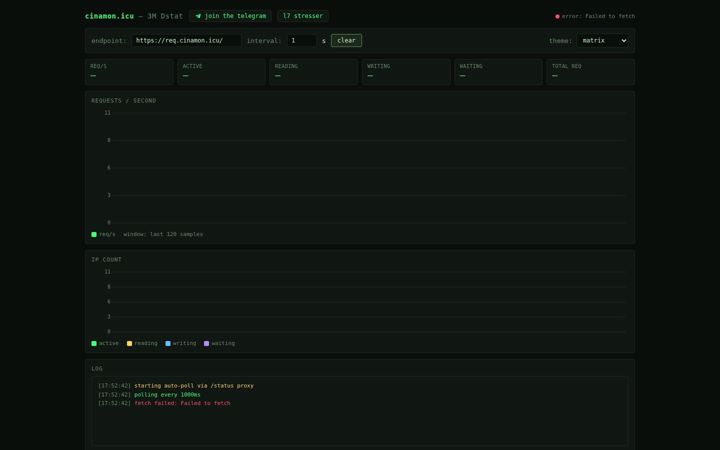The image size is (720, 450).
Task: Click the IP COUNT chart heading
Action: pyautogui.click(x=107, y=259)
